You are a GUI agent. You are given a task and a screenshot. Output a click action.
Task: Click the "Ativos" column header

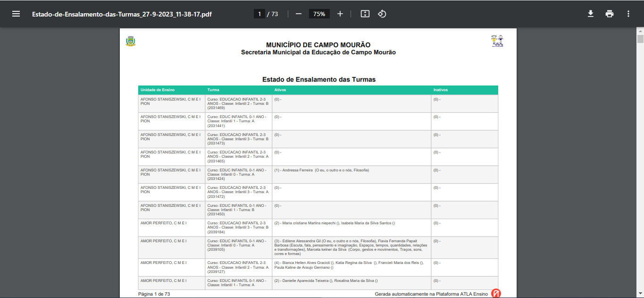coord(351,90)
